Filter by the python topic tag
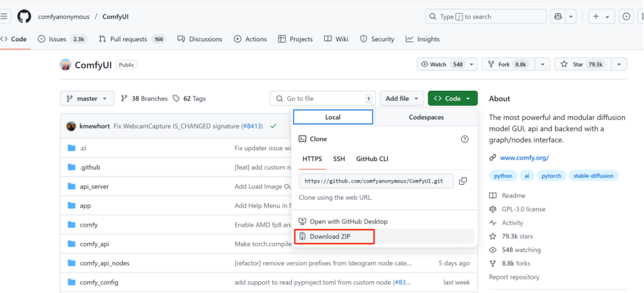Viewport: 644px width, 293px height. pos(503,176)
